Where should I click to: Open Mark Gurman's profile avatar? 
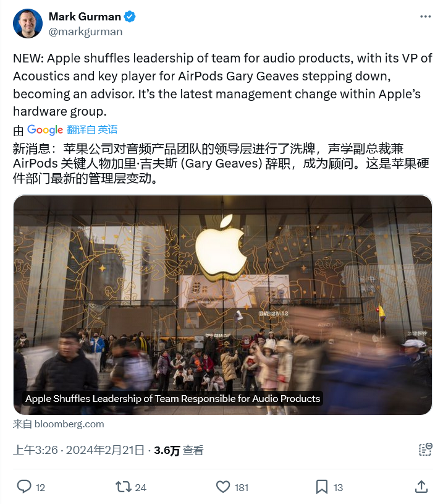(28, 23)
